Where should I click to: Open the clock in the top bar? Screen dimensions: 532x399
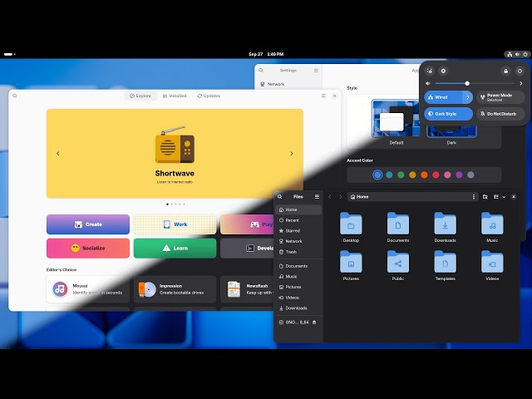(266, 54)
